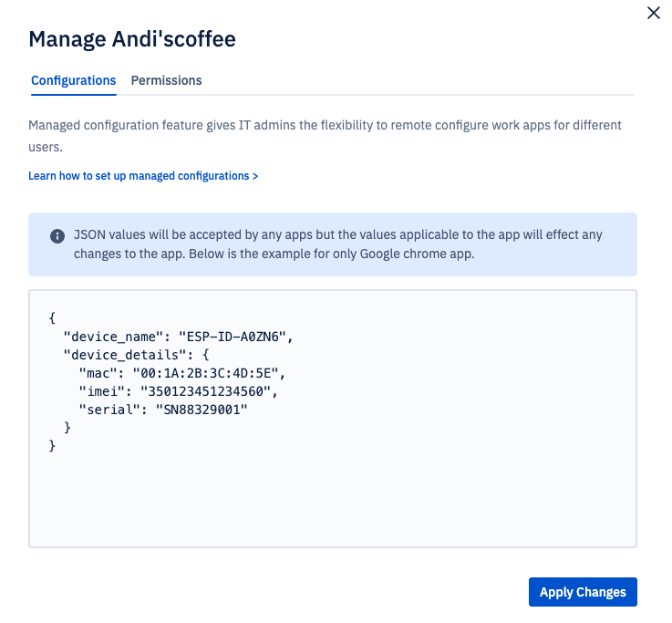This screenshot has height=623, width=672.
Task: Switch to the Configurations tab
Action: [x=73, y=80]
